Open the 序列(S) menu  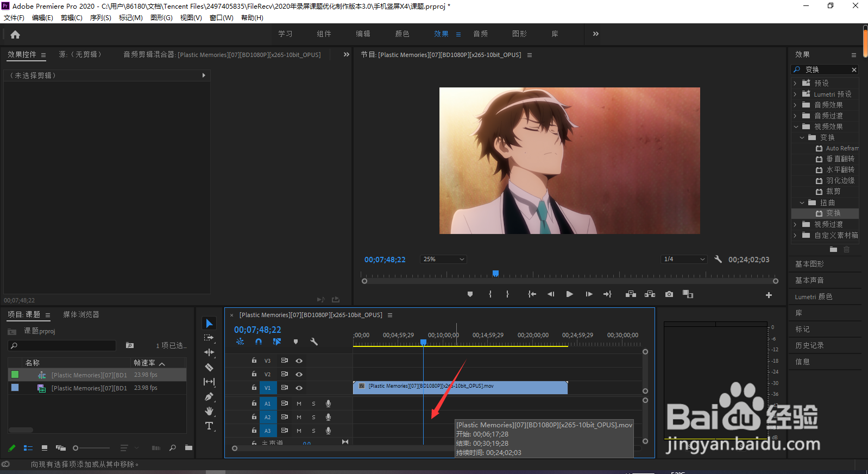pyautogui.click(x=100, y=18)
